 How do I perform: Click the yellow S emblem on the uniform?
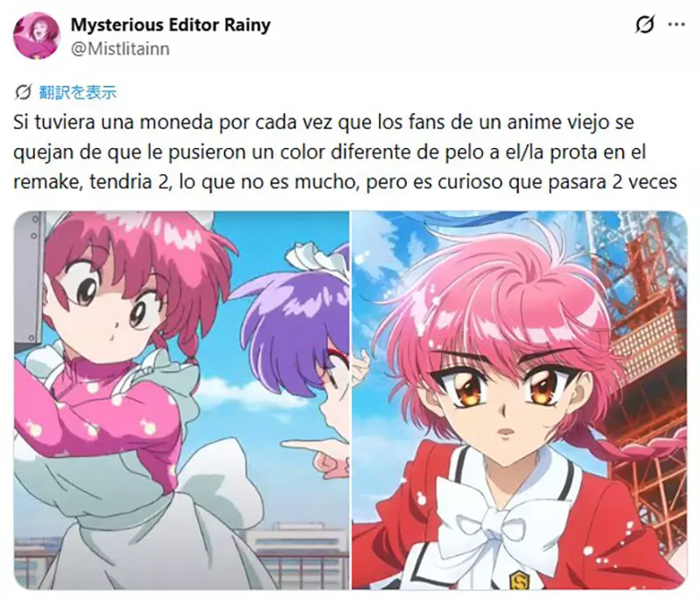coord(520,580)
